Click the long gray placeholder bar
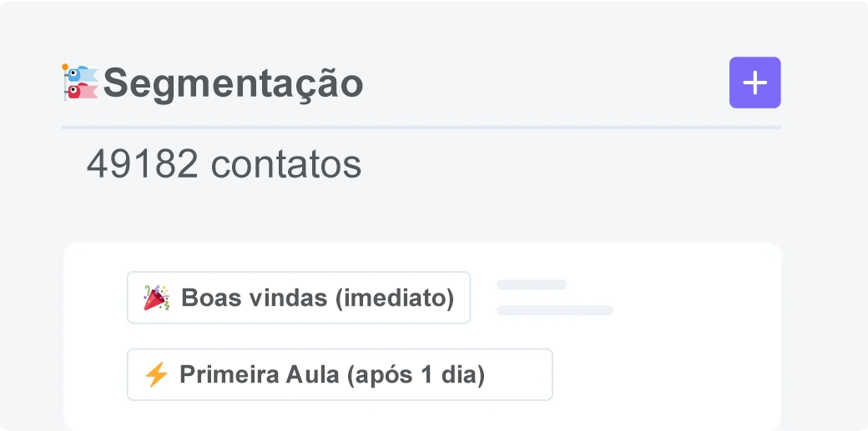 555,310
